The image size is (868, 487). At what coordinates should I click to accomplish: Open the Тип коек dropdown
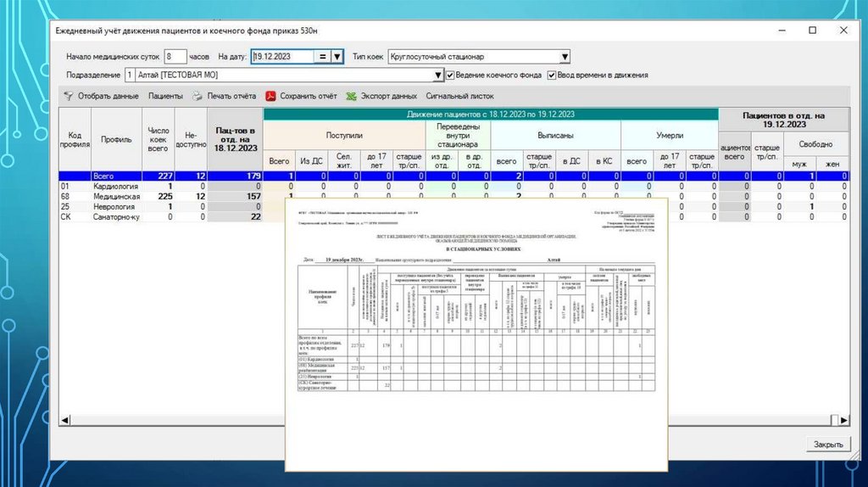click(564, 57)
